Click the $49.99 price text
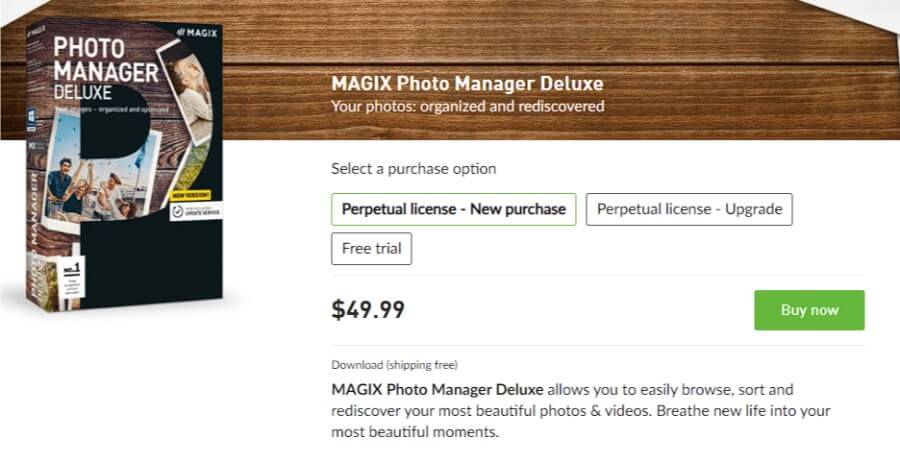The height and width of the screenshot is (463, 900). click(x=368, y=310)
